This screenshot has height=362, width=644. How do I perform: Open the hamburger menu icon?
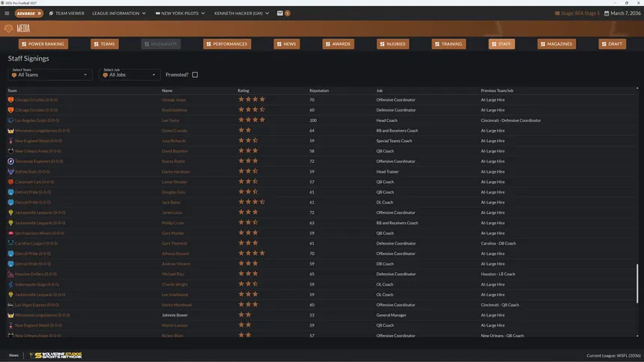(7, 13)
